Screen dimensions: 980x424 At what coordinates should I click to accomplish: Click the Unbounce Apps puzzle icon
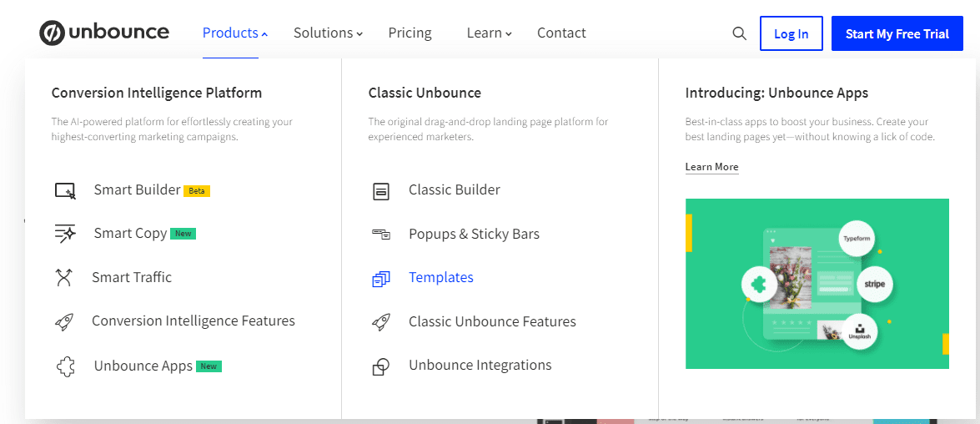point(65,366)
